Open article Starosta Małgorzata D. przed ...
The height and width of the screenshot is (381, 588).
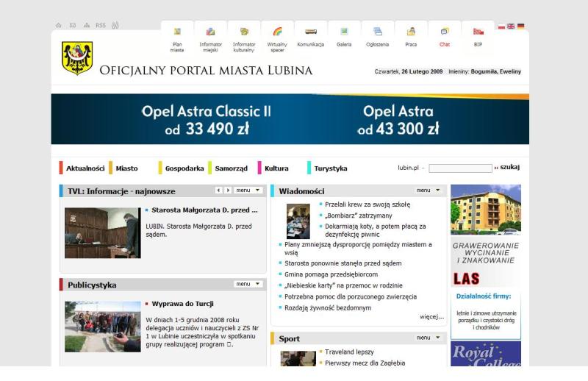pos(204,210)
